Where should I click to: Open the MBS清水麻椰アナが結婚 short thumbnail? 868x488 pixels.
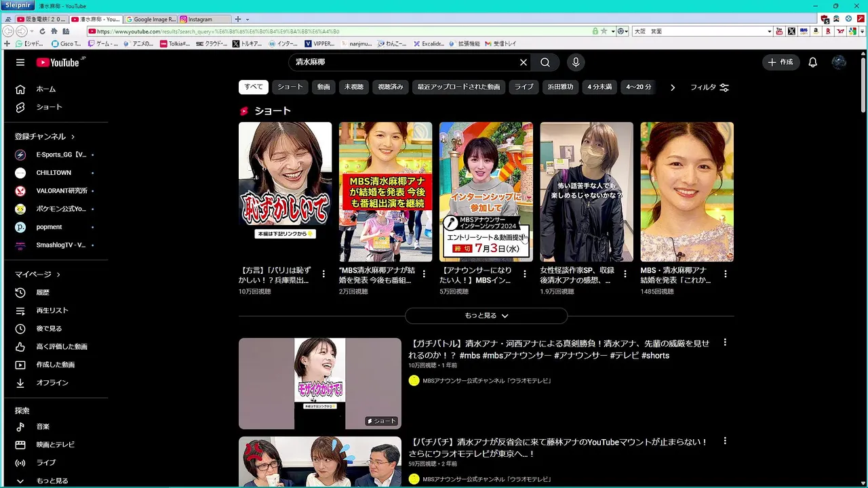(x=385, y=192)
